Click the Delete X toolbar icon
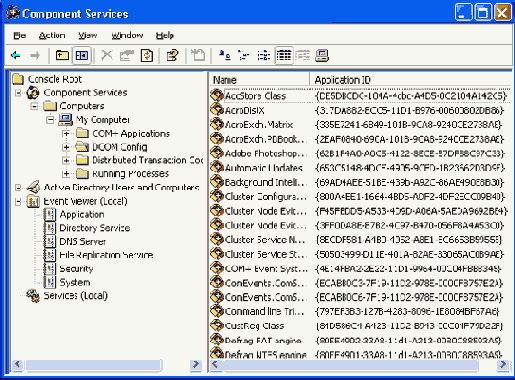Viewport: 515px width, 380px height. [107, 55]
